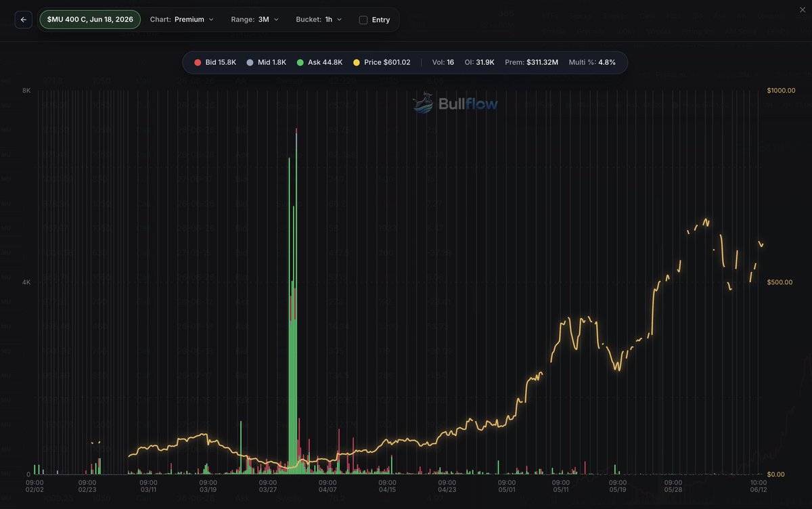Open the Chart Premium dropdown
The width and height of the screenshot is (812, 509).
tap(182, 20)
